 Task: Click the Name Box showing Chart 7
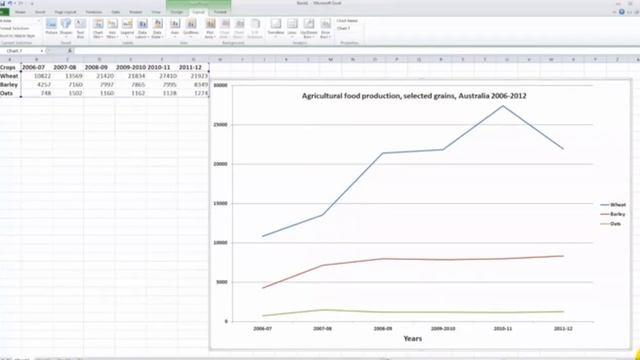[20, 51]
